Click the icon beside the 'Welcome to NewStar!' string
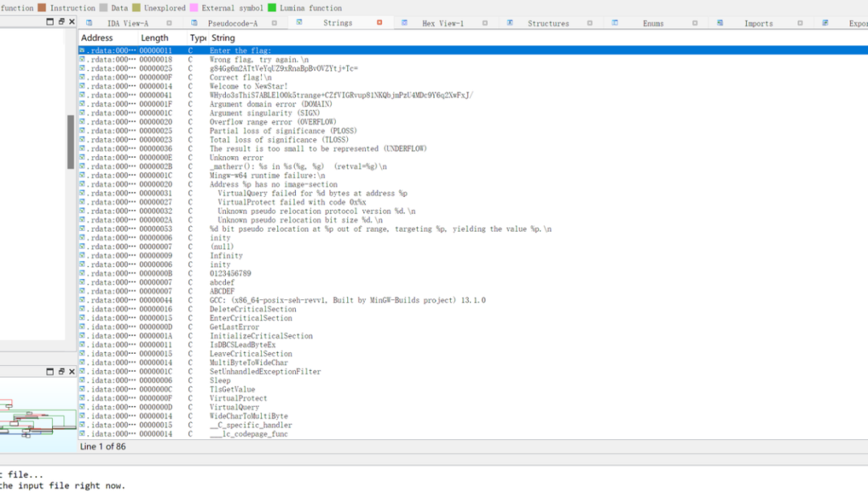 tap(81, 86)
